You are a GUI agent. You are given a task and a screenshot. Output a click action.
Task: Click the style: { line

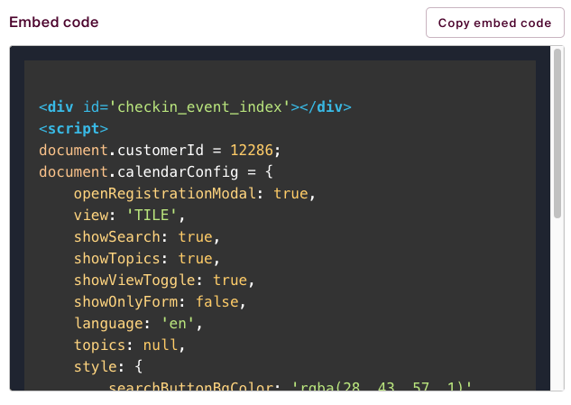point(108,367)
